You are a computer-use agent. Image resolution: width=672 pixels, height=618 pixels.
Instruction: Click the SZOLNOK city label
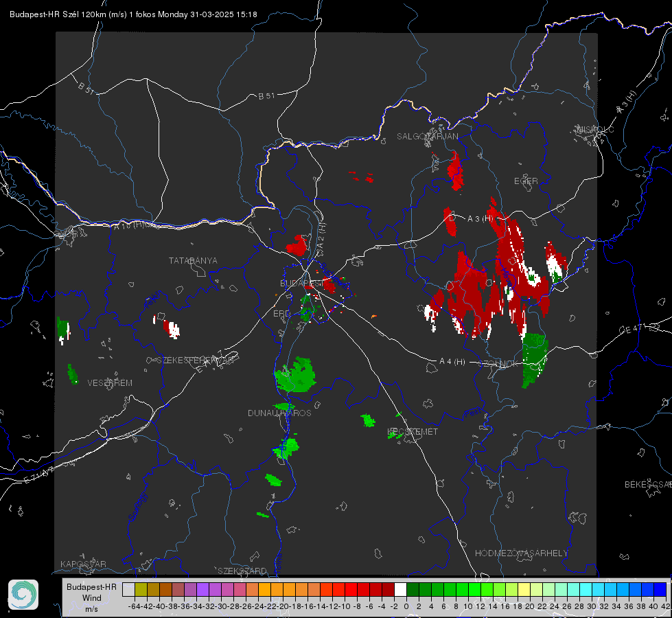point(498,363)
